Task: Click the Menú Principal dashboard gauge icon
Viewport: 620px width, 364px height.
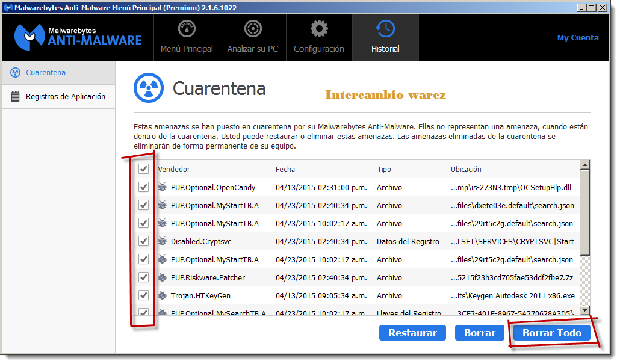Action: click(187, 29)
